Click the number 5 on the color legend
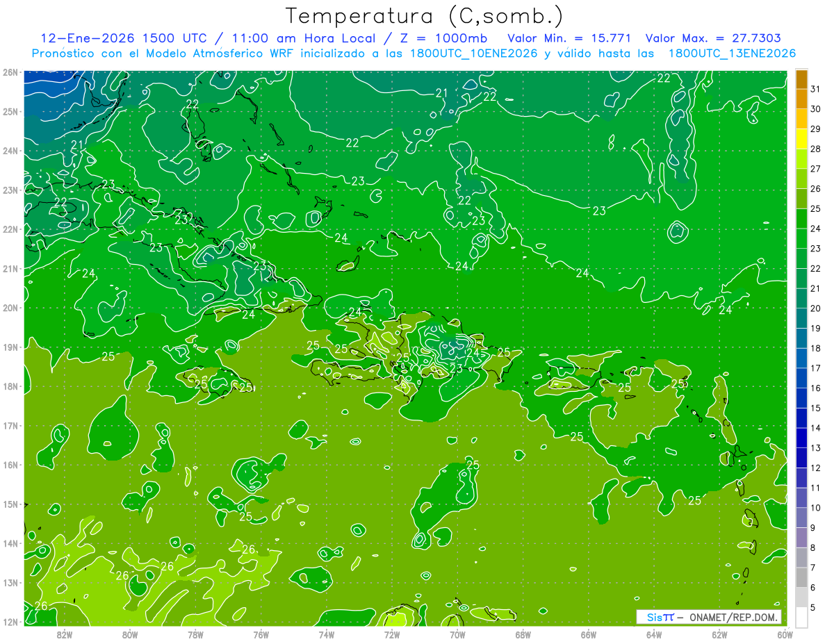Screen dimensions: 834x644 (x=813, y=607)
